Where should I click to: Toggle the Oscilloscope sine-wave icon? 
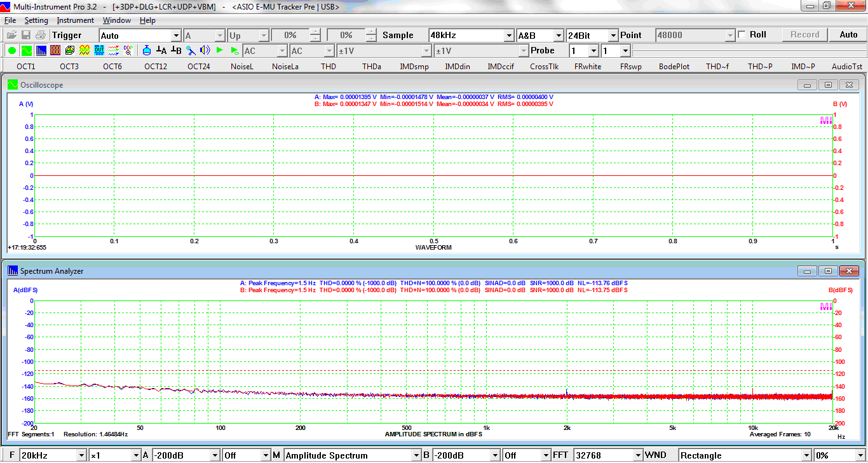(26, 50)
